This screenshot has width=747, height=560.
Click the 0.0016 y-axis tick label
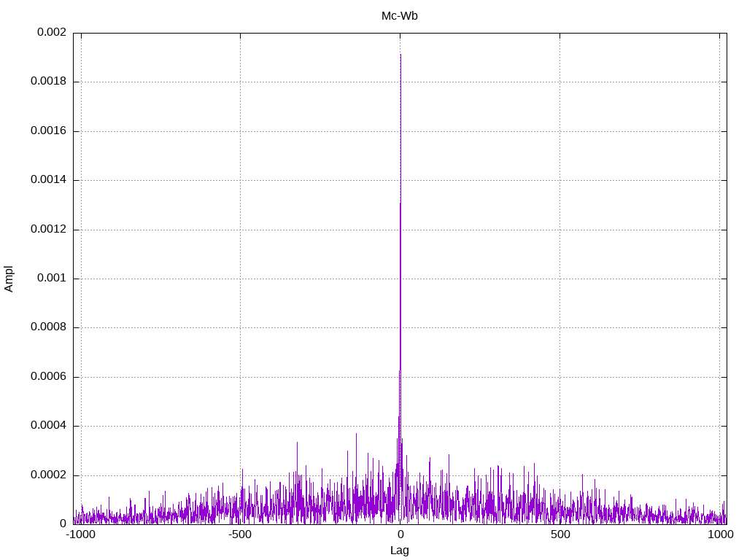[x=48, y=131]
